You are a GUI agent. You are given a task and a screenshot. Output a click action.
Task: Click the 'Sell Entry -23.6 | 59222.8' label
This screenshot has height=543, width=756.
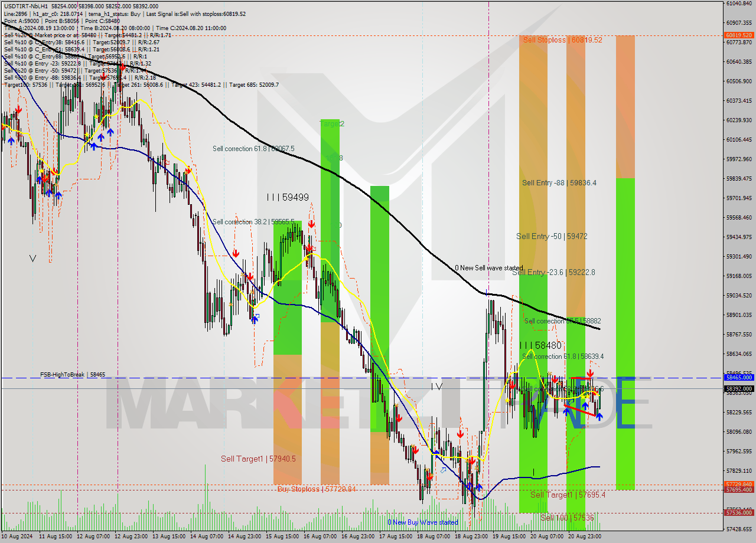point(553,272)
